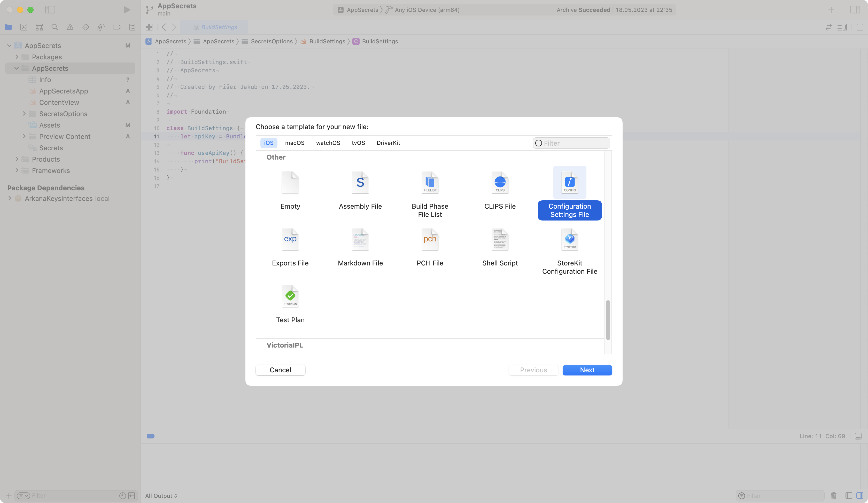This screenshot has height=503, width=868.
Task: Open the Project navigator folder icon
Action: click(8, 27)
